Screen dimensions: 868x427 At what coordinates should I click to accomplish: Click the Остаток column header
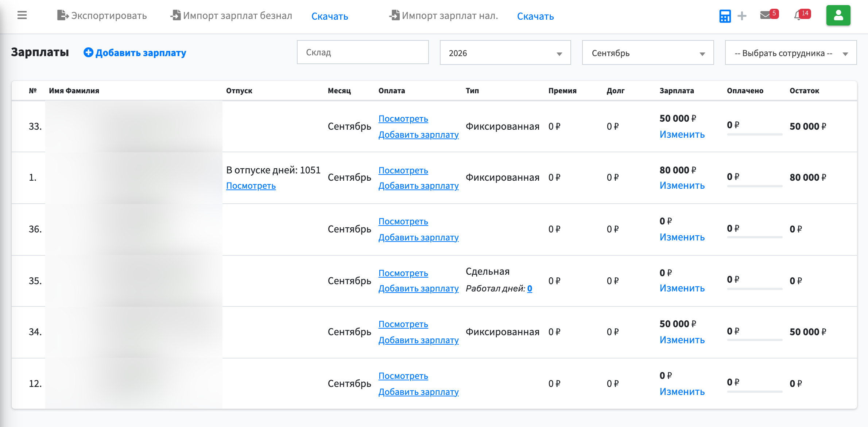pyautogui.click(x=804, y=91)
